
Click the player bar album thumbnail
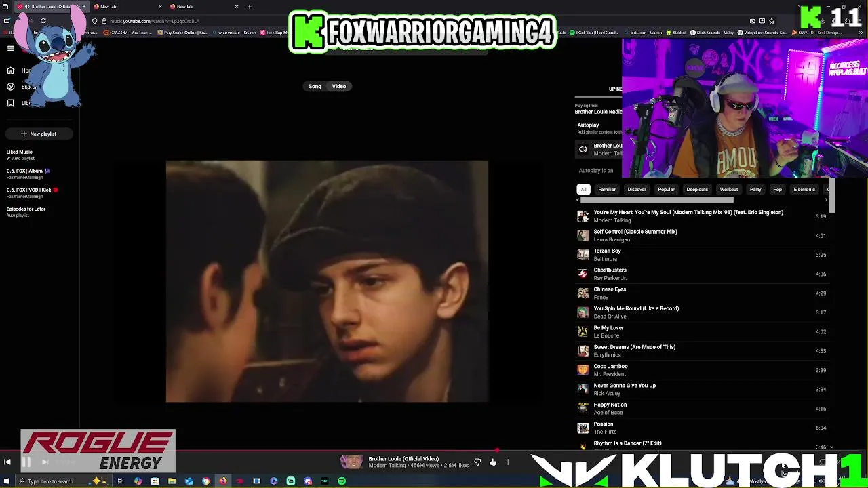point(351,462)
